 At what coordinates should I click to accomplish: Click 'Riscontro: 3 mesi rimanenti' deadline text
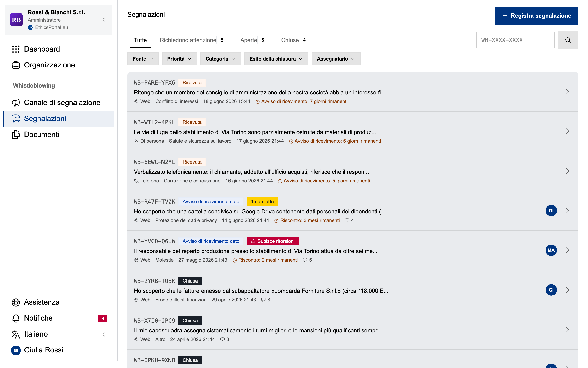[310, 220]
